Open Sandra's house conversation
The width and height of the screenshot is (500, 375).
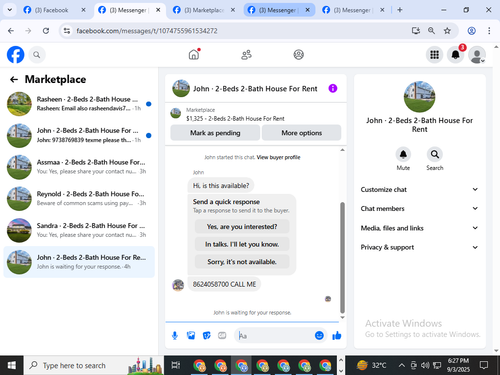click(79, 230)
